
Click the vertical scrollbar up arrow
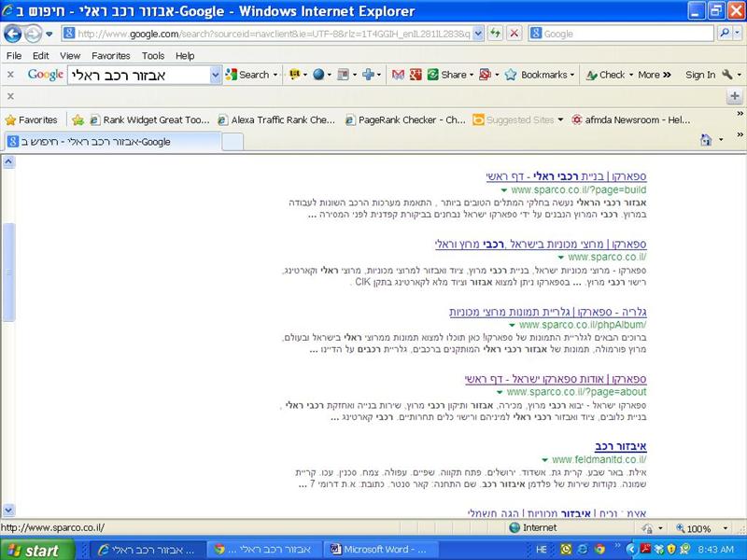coord(8,161)
